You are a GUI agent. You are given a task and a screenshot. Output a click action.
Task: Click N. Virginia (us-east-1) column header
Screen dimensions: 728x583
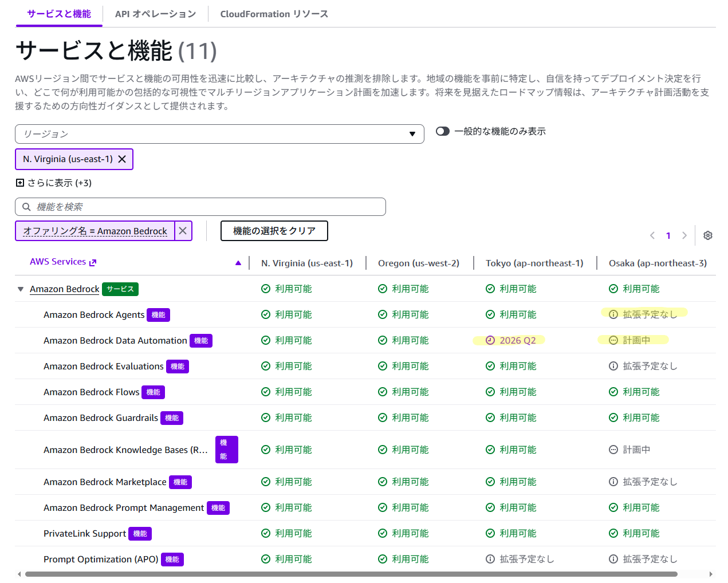(x=307, y=263)
